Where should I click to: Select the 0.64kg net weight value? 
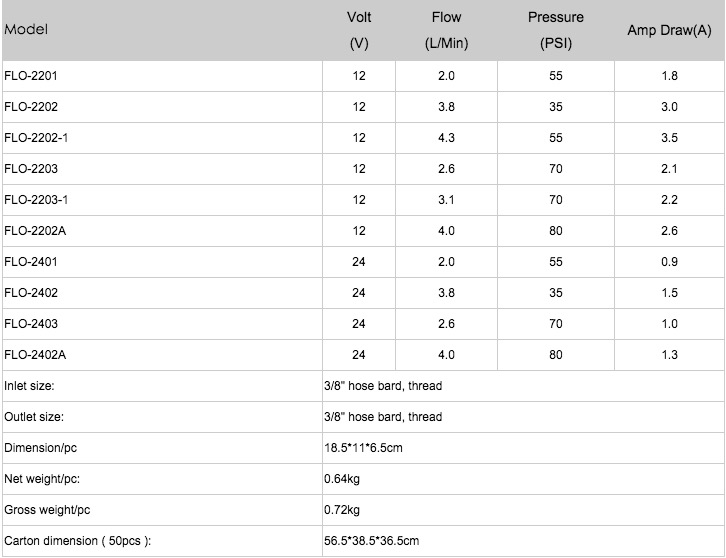click(x=342, y=479)
